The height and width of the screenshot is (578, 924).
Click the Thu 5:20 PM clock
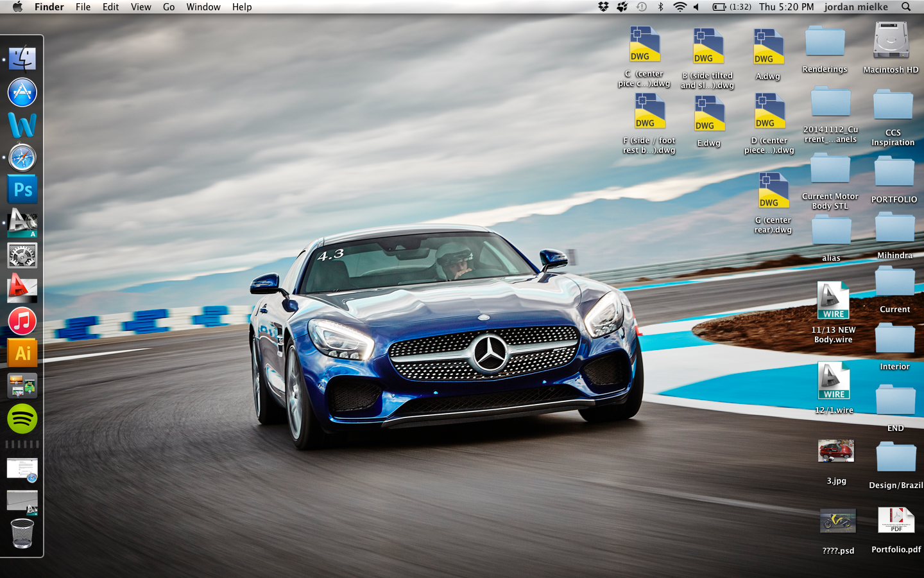point(786,6)
